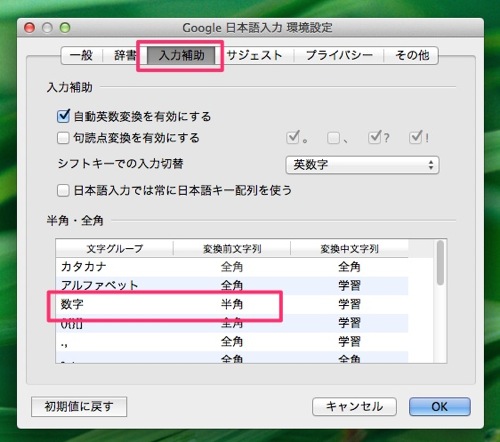Click the 文字グループ column header
This screenshot has width=500, height=442.
(x=114, y=249)
